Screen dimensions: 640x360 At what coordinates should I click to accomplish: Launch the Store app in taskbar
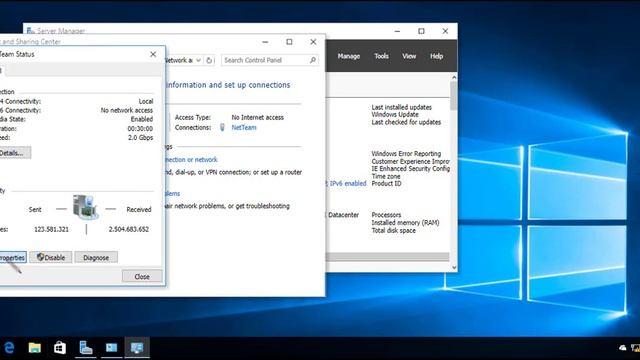[60, 348]
